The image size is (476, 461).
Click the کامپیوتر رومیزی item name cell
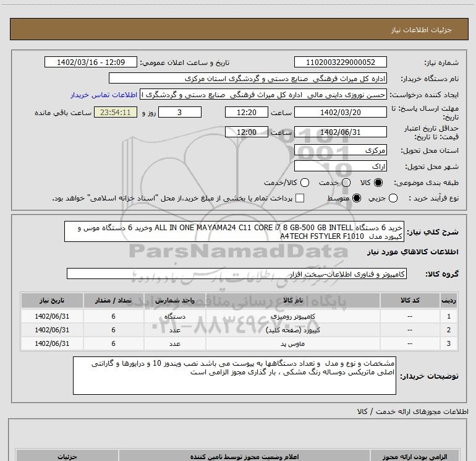pos(292,316)
